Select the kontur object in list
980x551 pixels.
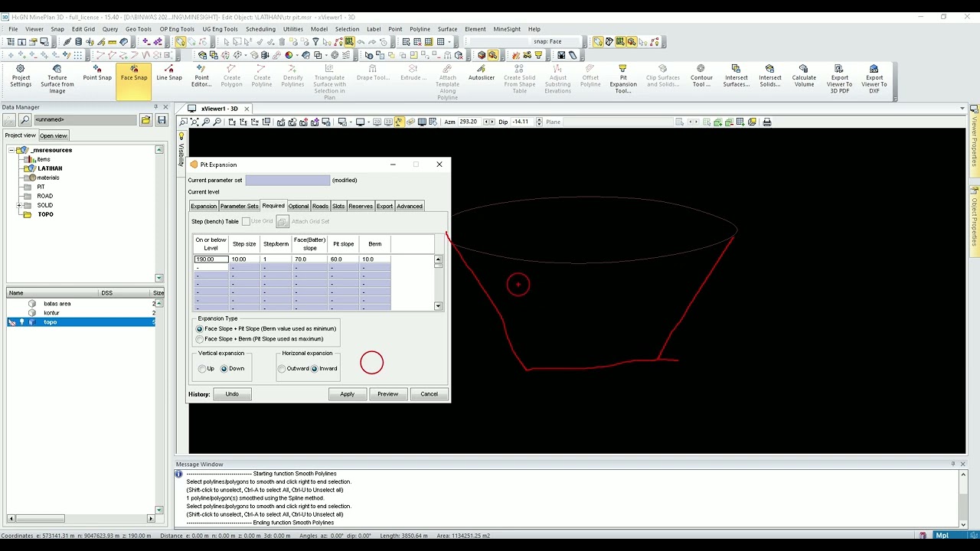coord(51,313)
